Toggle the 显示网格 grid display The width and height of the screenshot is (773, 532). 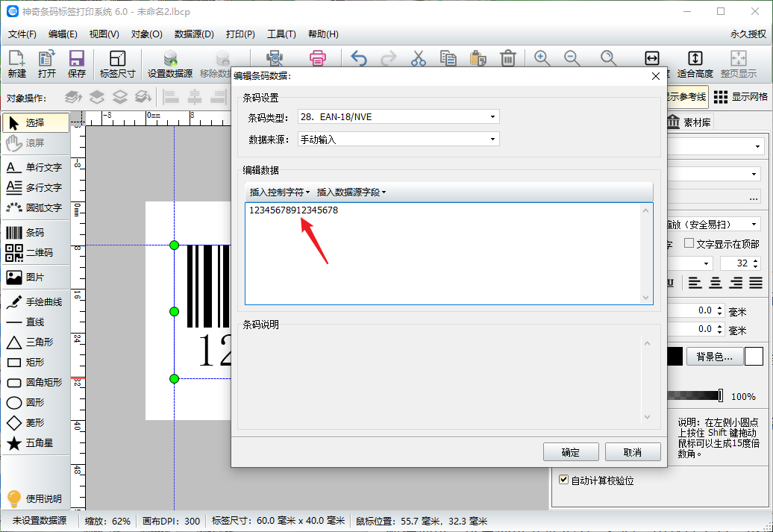pos(740,97)
